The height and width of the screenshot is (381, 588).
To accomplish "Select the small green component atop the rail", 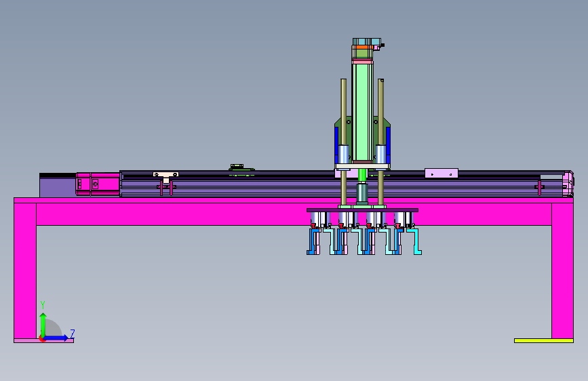I will 237,167.
